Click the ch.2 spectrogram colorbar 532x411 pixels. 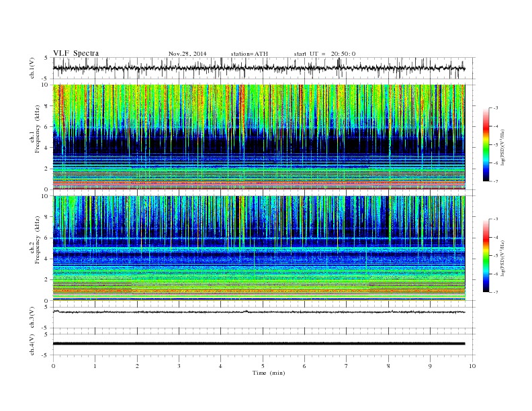point(486,255)
